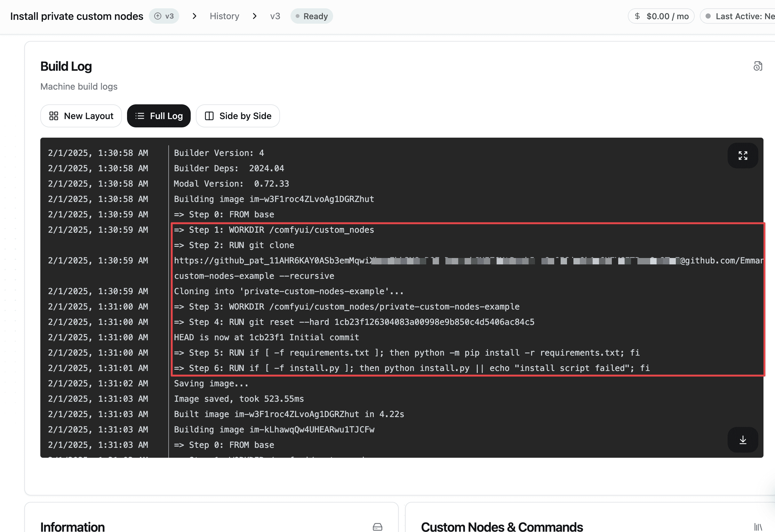Image resolution: width=775 pixels, height=532 pixels.
Task: Select the New Layout view
Action: [81, 116]
